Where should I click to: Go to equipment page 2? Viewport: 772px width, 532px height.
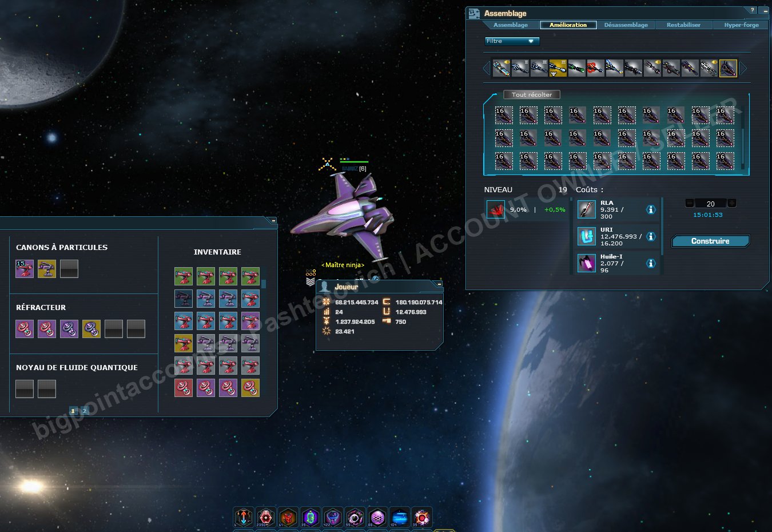click(85, 411)
